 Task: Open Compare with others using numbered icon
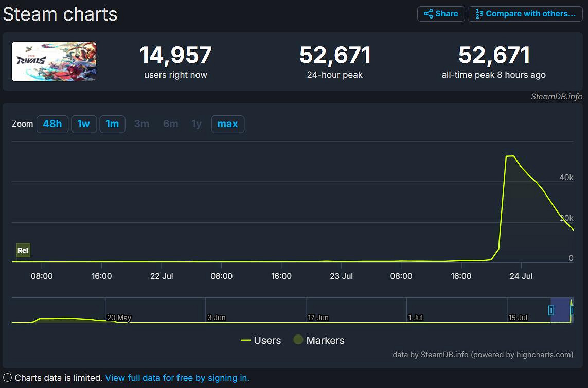[x=479, y=14]
